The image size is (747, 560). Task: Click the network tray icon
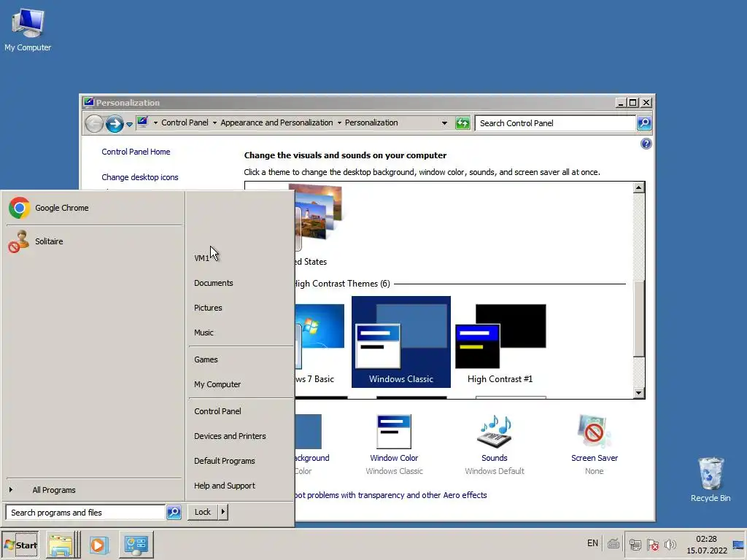(x=635, y=544)
